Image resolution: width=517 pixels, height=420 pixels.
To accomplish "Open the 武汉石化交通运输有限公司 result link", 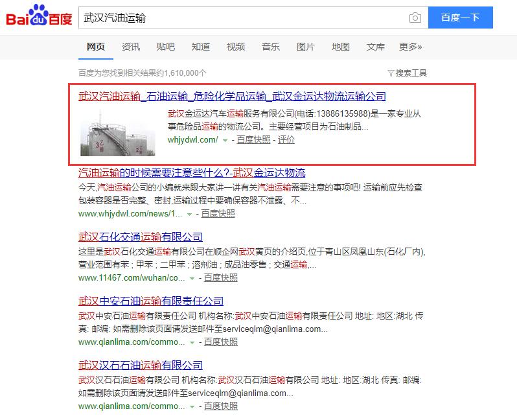I will tap(141, 237).
